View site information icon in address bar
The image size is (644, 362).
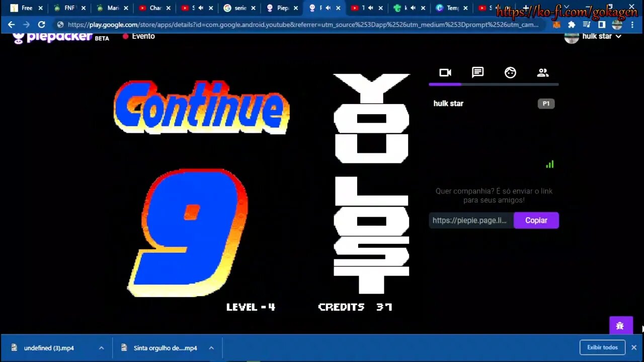[x=60, y=24]
